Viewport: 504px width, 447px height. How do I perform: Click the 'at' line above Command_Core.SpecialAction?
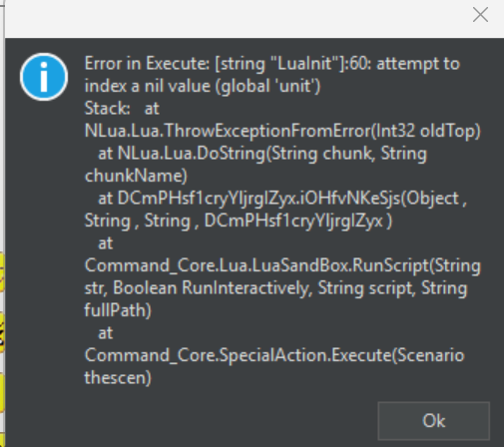click(x=106, y=333)
